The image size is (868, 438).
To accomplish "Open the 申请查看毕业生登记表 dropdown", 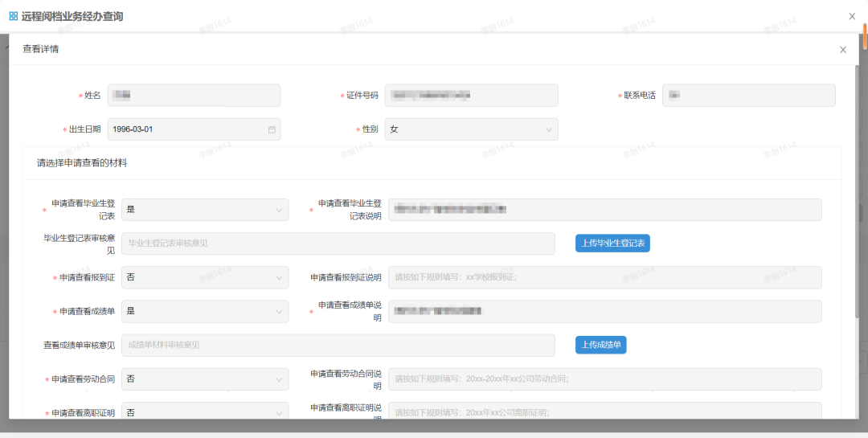I will pyautogui.click(x=205, y=210).
